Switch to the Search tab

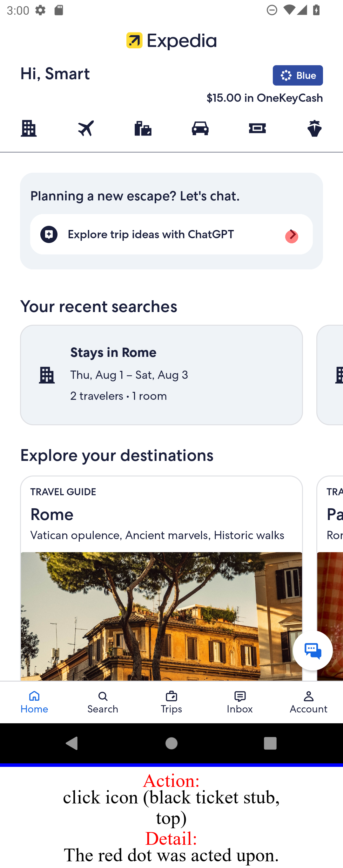click(x=103, y=702)
